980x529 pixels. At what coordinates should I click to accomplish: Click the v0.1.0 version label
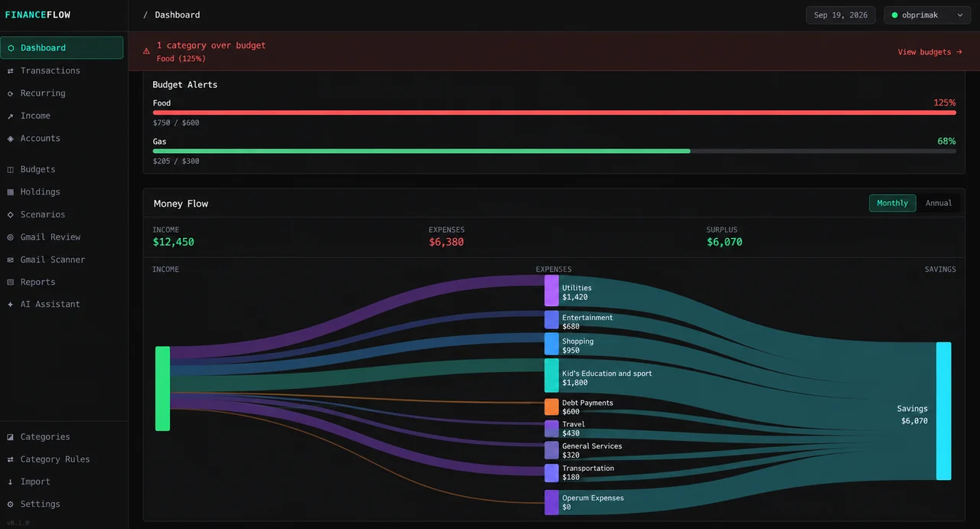(x=18, y=523)
